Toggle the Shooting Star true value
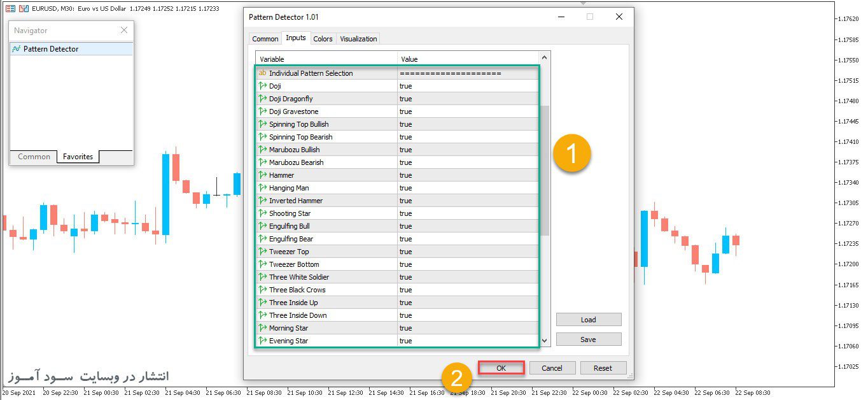This screenshot has height=400, width=868. 468,213
